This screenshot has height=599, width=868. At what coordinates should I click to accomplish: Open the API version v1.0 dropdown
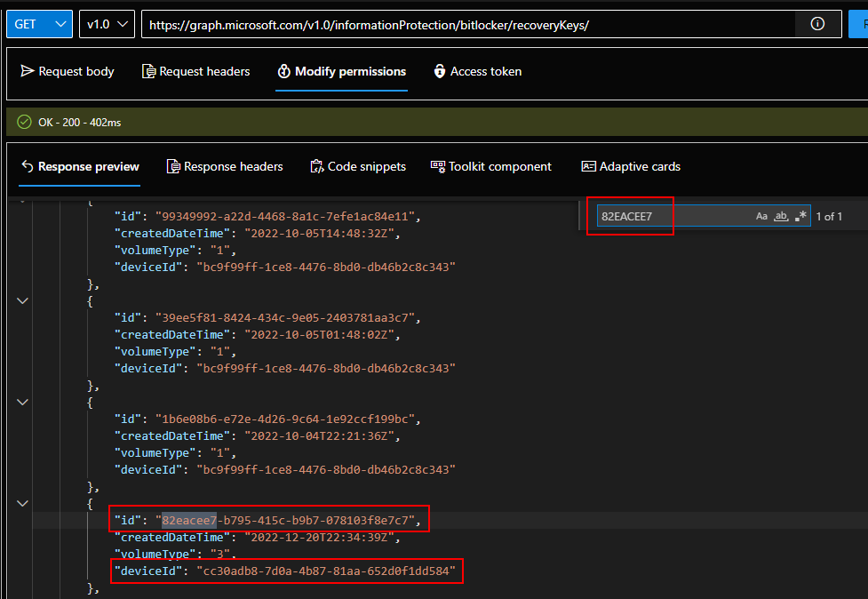(107, 24)
